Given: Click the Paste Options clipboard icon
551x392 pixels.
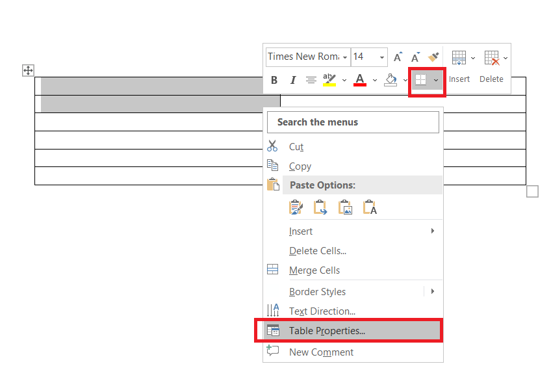Looking at the screenshot, I should tap(273, 184).
